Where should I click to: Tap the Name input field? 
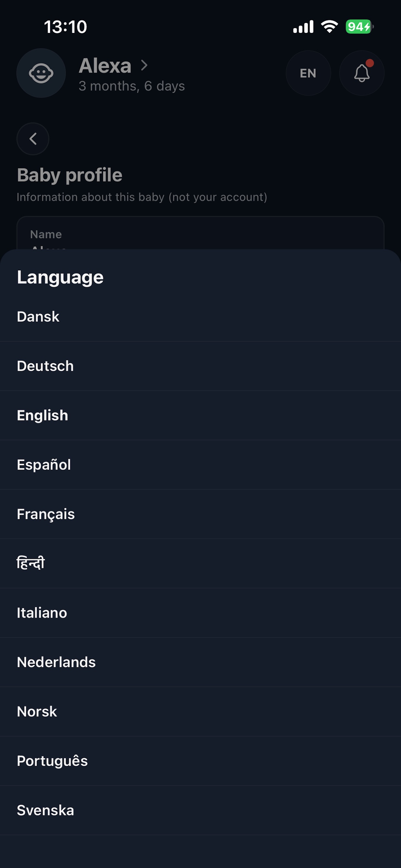200,233
